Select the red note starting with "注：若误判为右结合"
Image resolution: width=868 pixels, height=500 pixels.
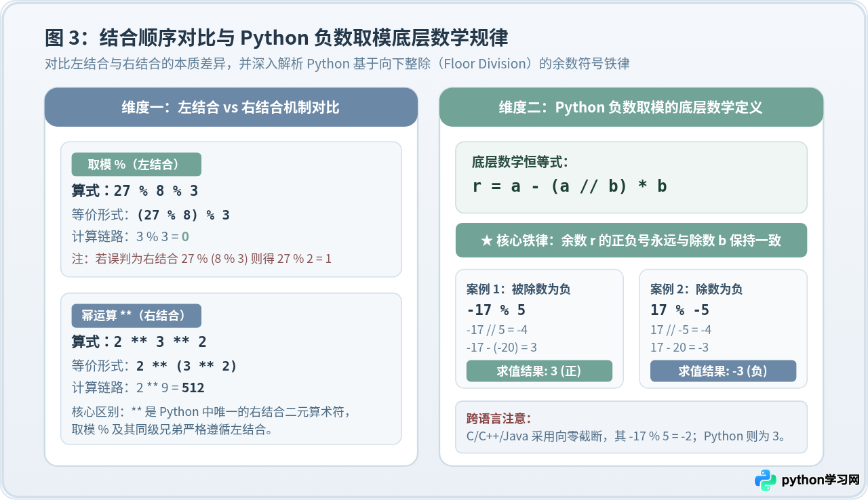click(x=201, y=259)
